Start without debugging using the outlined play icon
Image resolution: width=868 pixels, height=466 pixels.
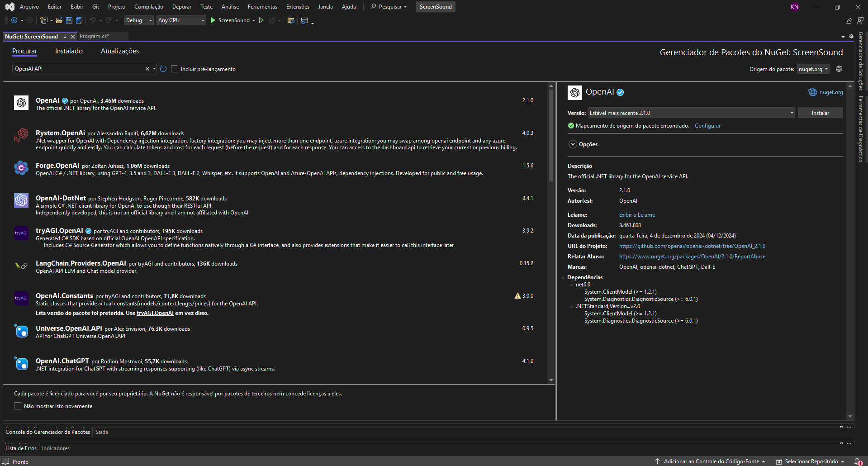(261, 20)
